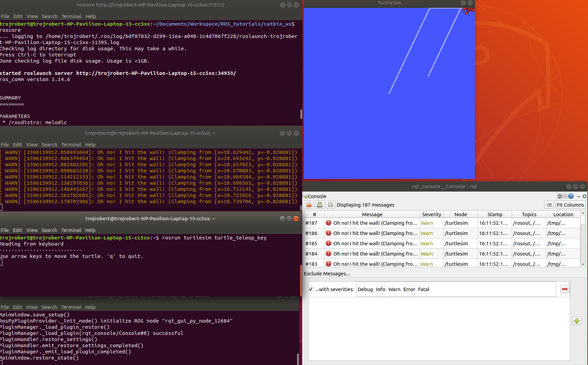The height and width of the screenshot is (365, 588).
Task: Click the Exclude Messages... label
Action: tap(326, 274)
